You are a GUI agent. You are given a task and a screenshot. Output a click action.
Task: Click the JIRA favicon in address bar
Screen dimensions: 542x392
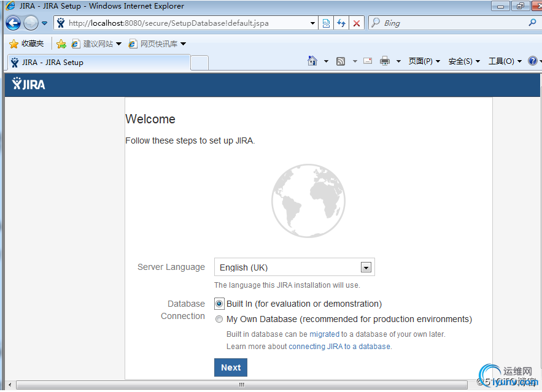61,23
